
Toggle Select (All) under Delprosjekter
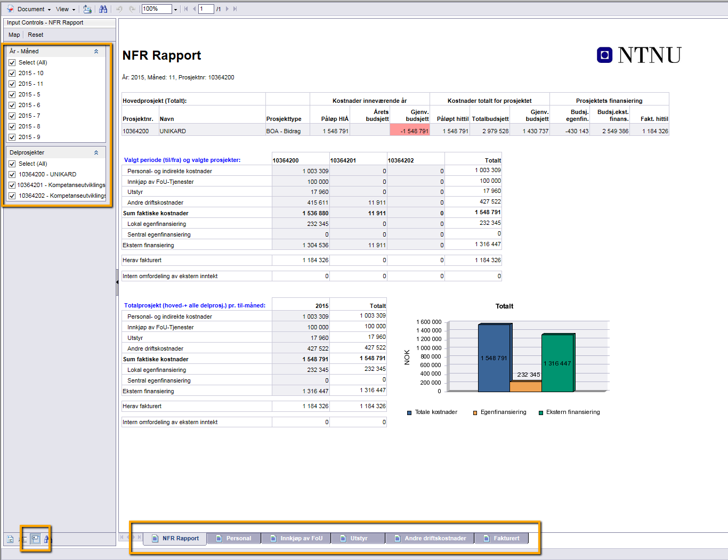[12, 164]
